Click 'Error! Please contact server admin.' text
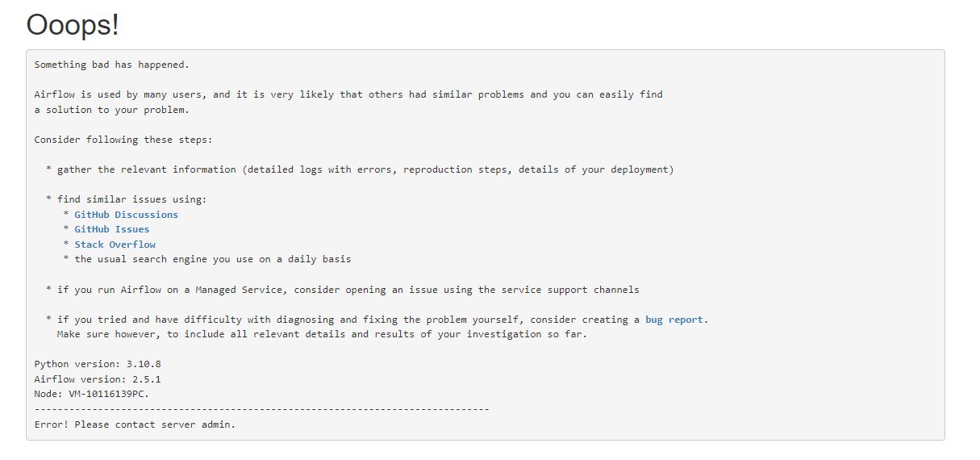This screenshot has width=980, height=460. point(136,424)
